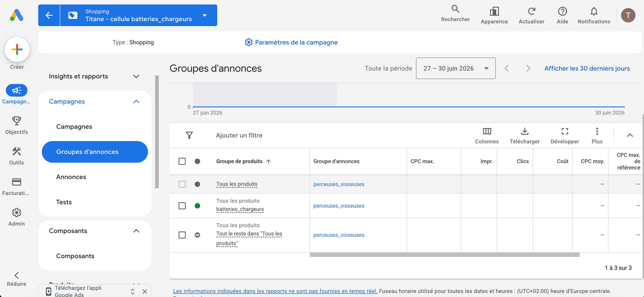Click the chart timeline line

point(408,107)
